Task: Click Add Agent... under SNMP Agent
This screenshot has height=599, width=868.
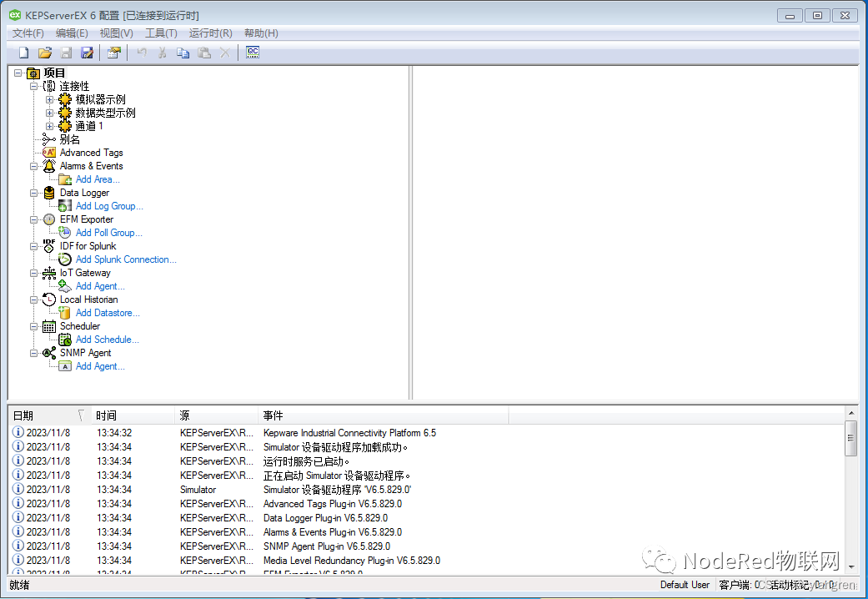Action: pos(100,366)
